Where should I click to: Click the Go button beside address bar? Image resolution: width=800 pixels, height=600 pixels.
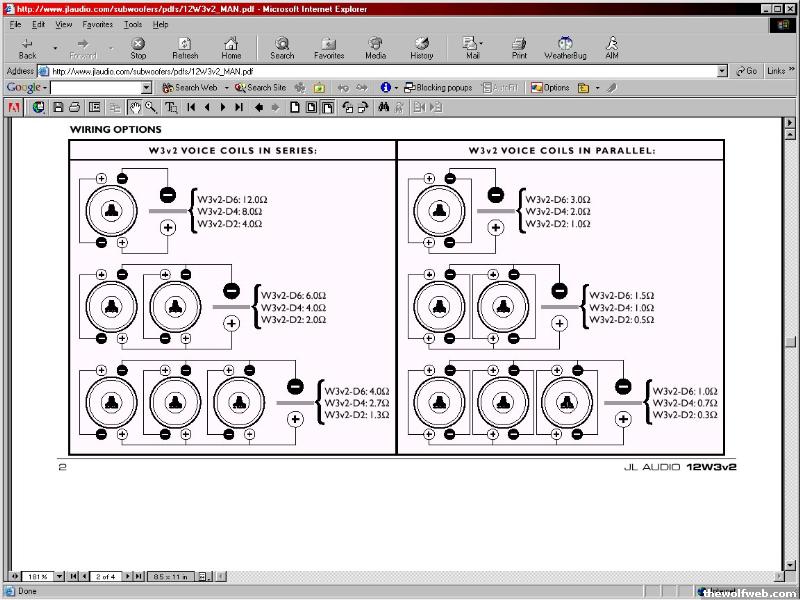pos(746,71)
